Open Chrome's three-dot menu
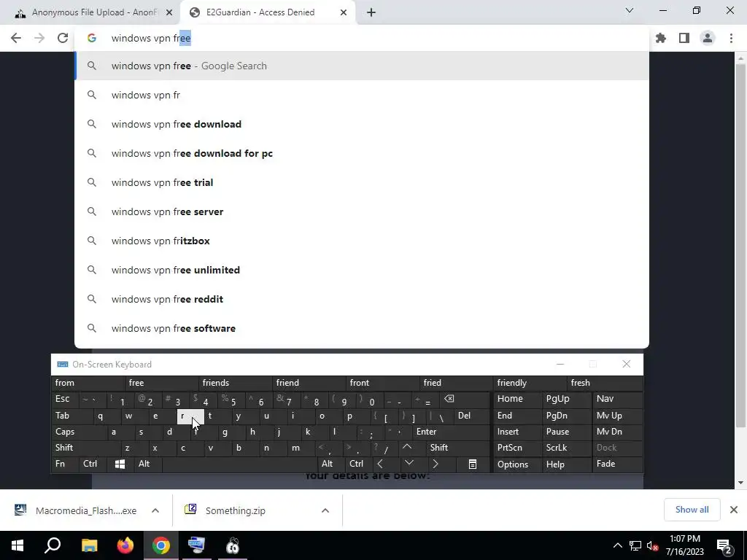This screenshot has width=747, height=560. coord(731,38)
